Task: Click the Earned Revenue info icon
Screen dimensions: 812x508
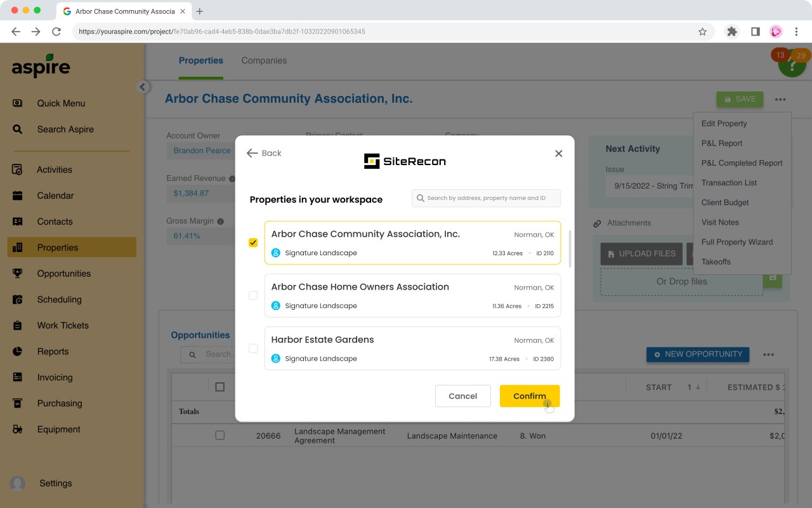Action: point(232,179)
